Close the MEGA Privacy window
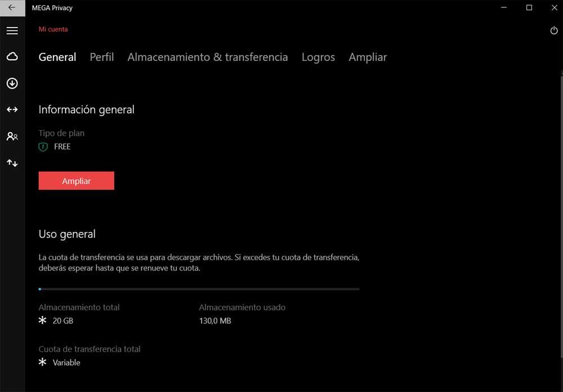Screen dimensions: 563x392 tap(554, 7)
